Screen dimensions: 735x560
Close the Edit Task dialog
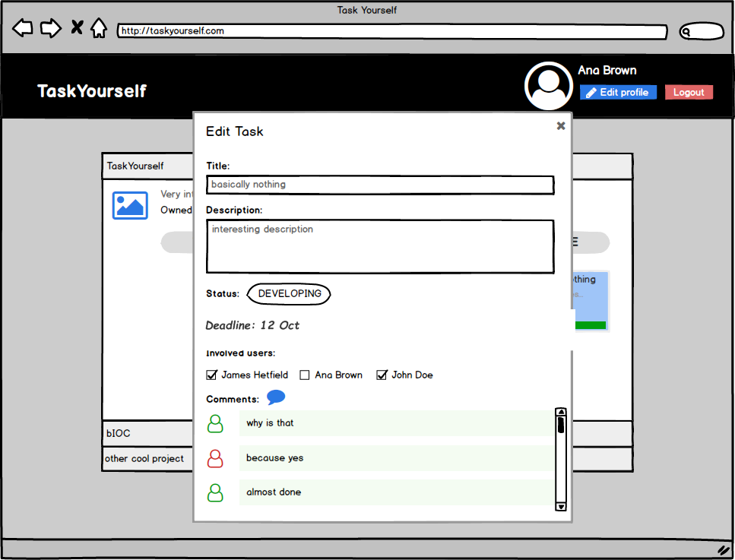561,125
